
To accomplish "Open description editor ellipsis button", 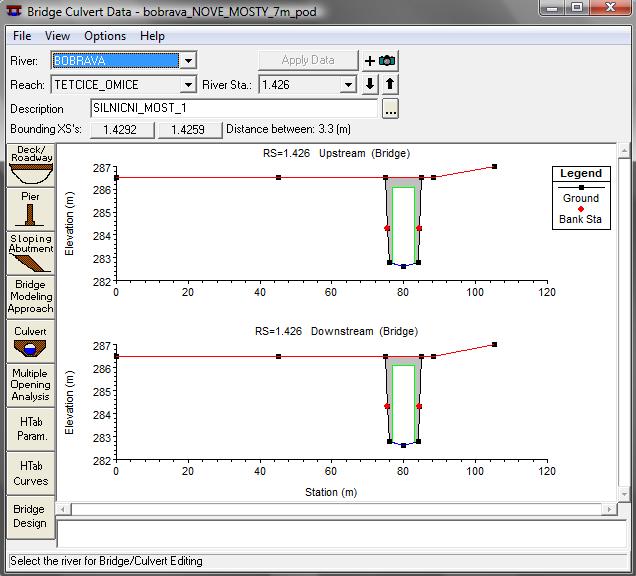I will (x=390, y=109).
